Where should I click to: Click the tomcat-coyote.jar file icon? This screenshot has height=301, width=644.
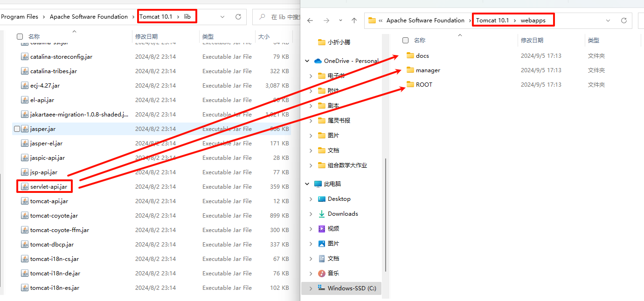pos(25,216)
